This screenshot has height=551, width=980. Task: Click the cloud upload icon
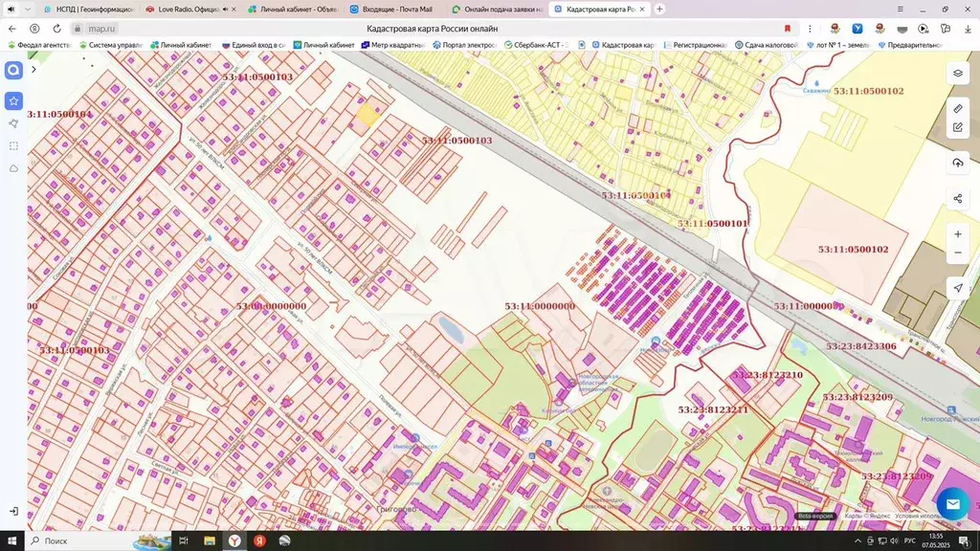(957, 163)
